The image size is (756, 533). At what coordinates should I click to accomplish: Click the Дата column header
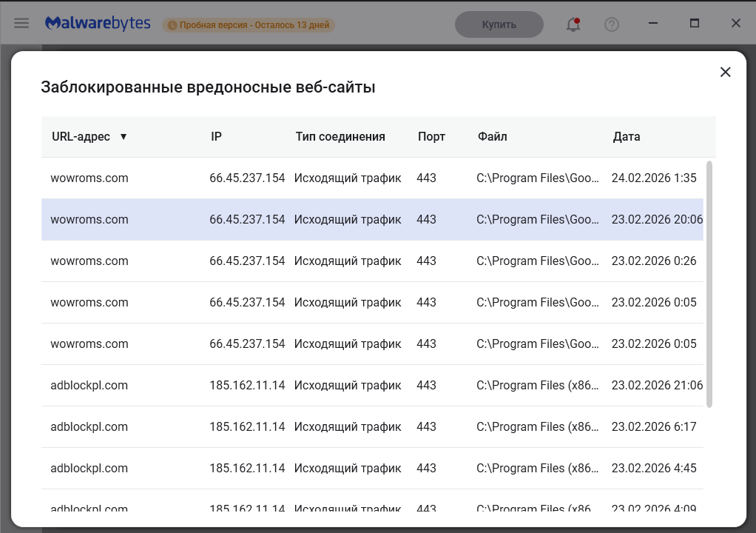tap(627, 136)
